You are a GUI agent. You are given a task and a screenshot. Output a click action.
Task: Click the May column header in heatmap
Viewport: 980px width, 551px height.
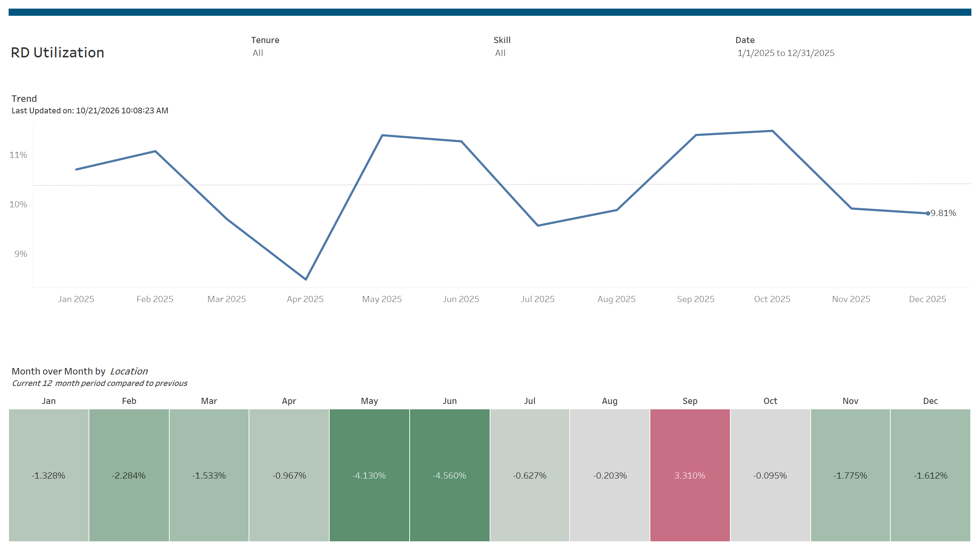[x=369, y=401]
